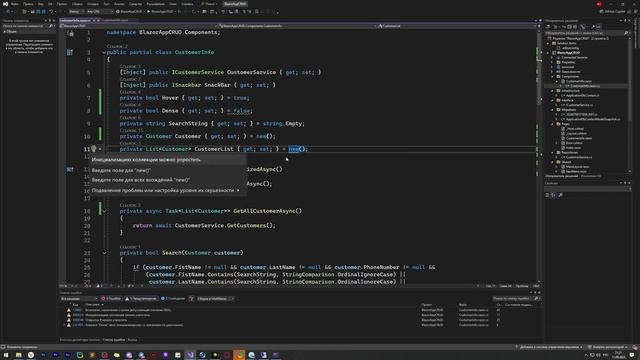Screen dimensions: 640x360
Task: Open the Средства menu
Action: (x=136, y=4)
